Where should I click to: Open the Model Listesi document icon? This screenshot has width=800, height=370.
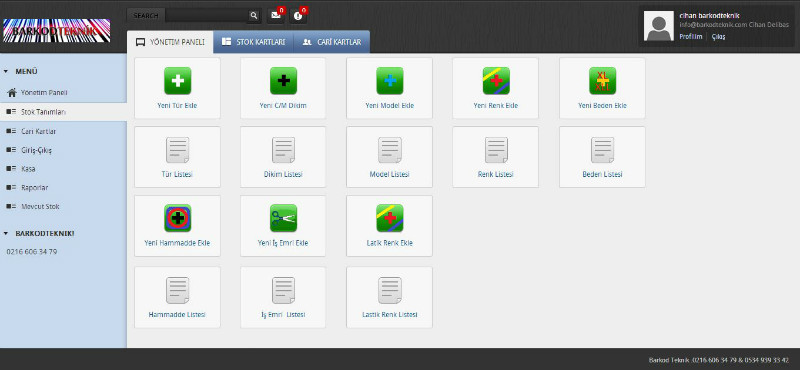tap(390, 150)
